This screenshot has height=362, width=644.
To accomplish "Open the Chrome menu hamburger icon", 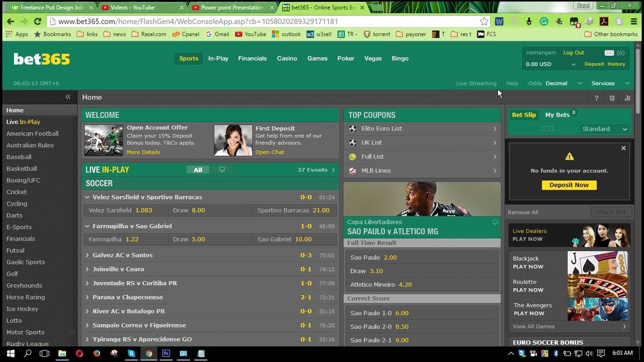I will 634,21.
